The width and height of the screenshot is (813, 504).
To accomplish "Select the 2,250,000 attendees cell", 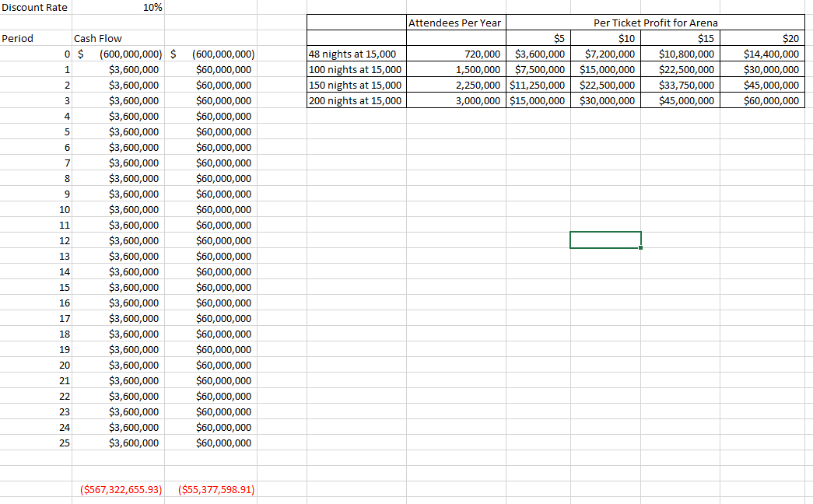I will click(x=478, y=85).
